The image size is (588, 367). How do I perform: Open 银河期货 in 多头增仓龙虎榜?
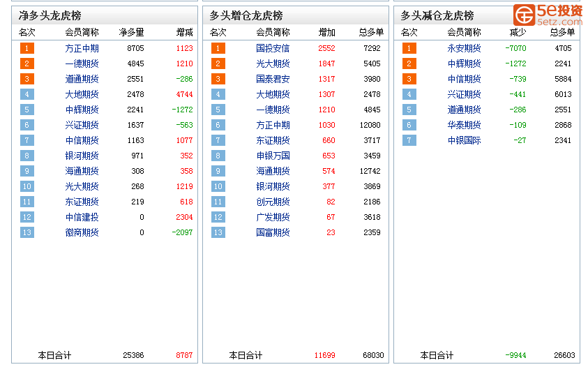pos(273,186)
